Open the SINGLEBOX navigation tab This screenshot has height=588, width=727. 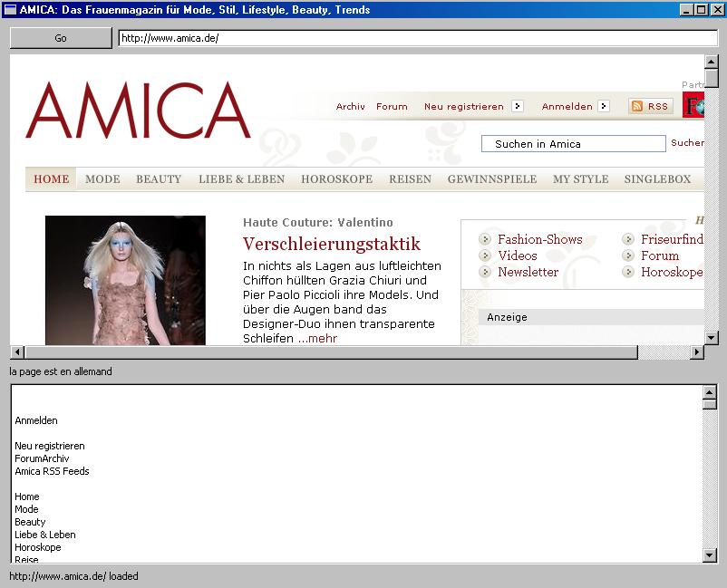tap(657, 179)
